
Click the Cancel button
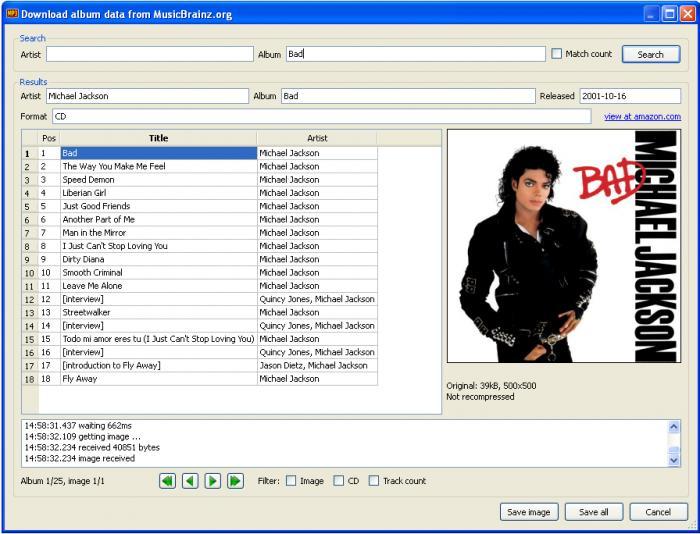pyautogui.click(x=658, y=512)
